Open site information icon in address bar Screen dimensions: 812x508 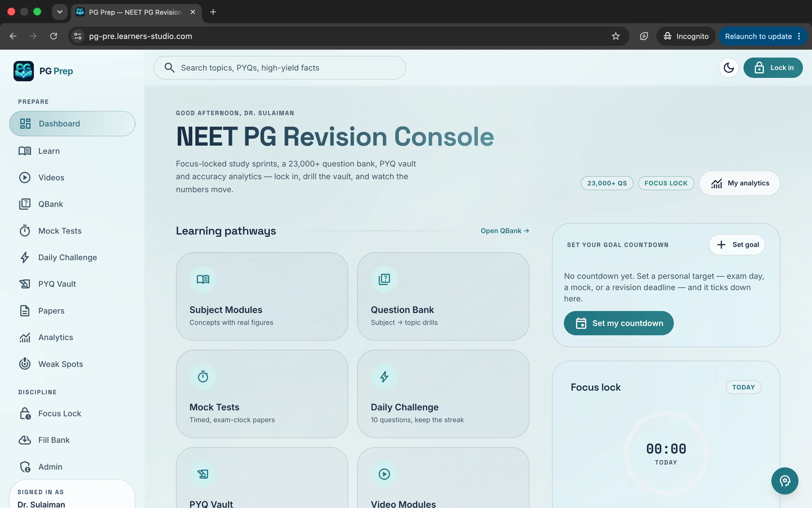(x=78, y=36)
